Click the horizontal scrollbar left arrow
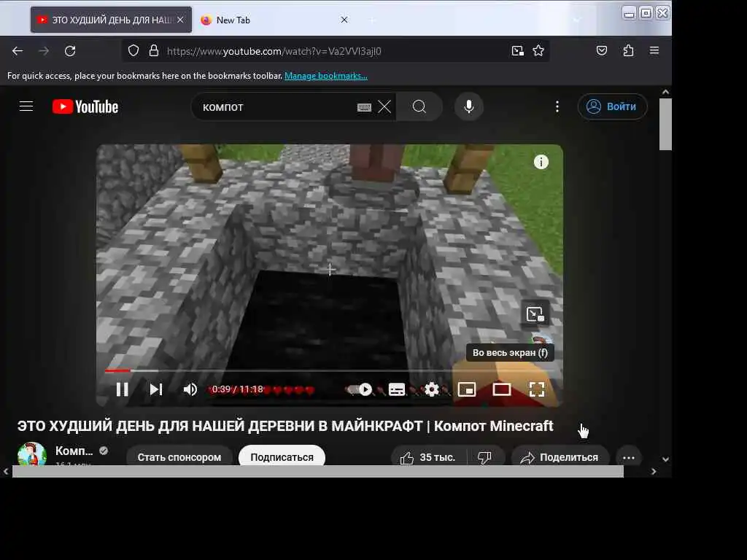This screenshot has width=747, height=560. point(6,472)
